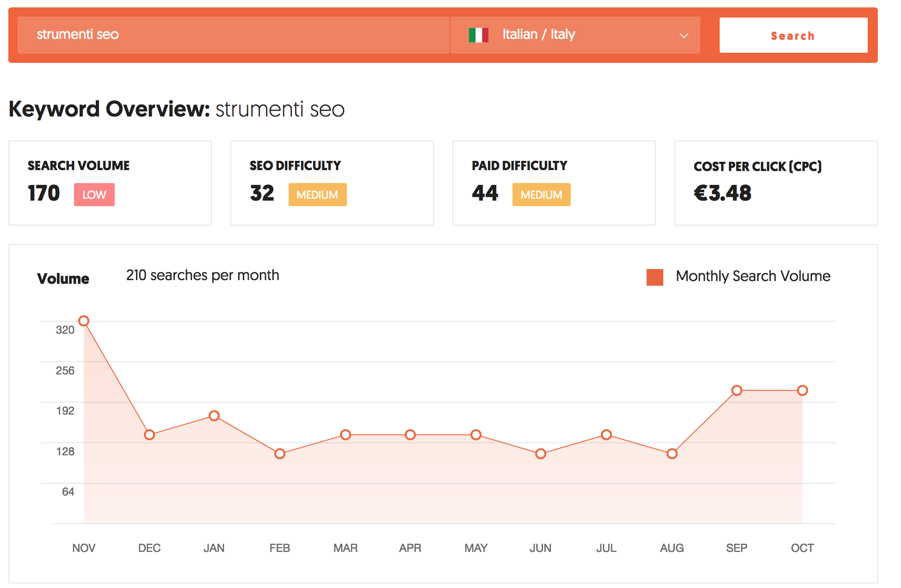The width and height of the screenshot is (901, 588).
Task: Select the AUG data point on chart
Action: pyautogui.click(x=672, y=453)
